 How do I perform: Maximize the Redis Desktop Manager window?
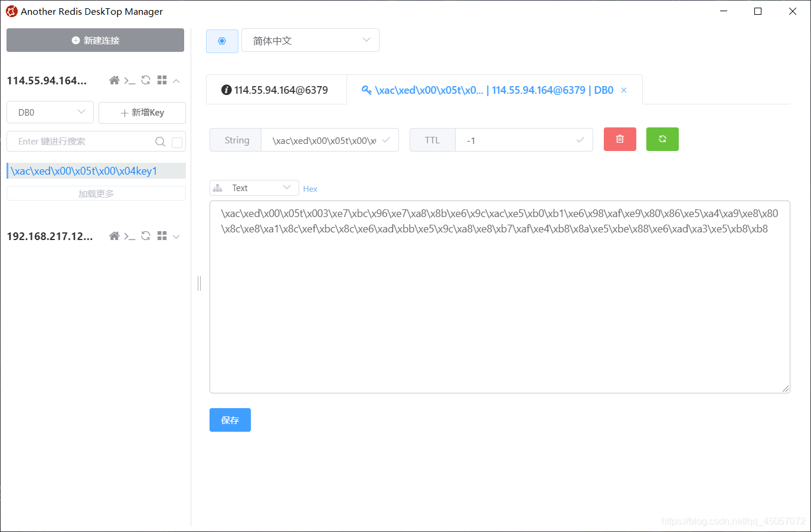(x=758, y=11)
